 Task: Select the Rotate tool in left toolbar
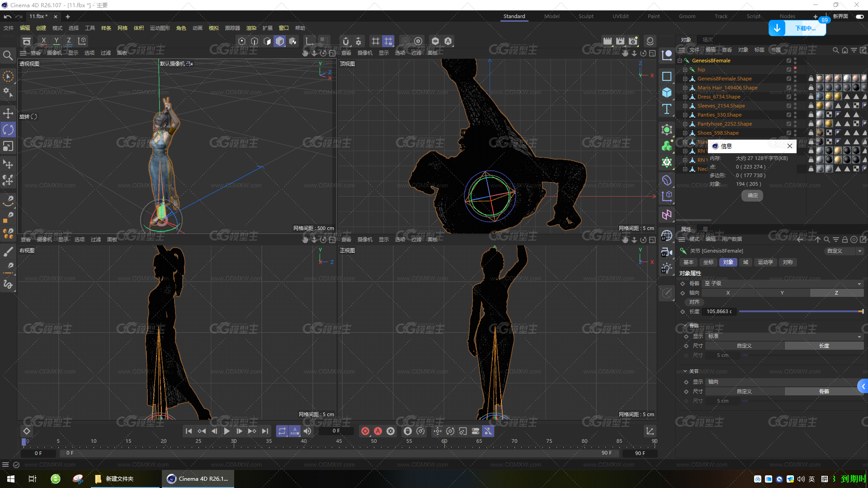pyautogui.click(x=8, y=130)
